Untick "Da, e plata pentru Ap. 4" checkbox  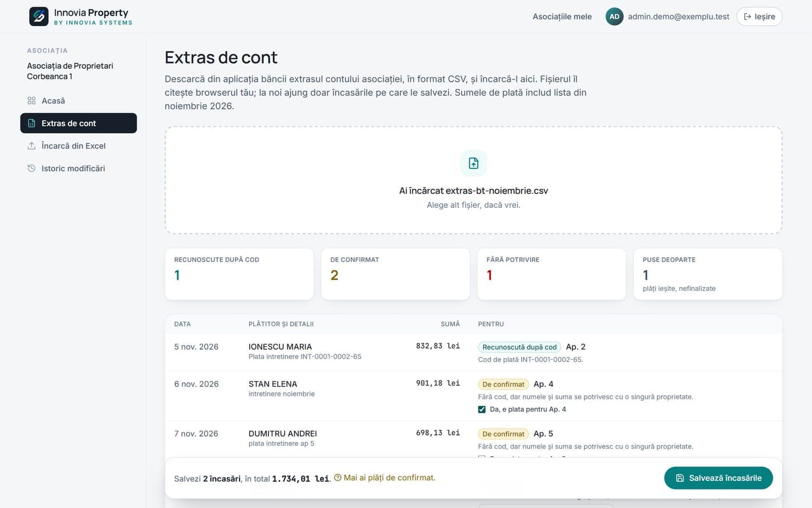click(482, 409)
